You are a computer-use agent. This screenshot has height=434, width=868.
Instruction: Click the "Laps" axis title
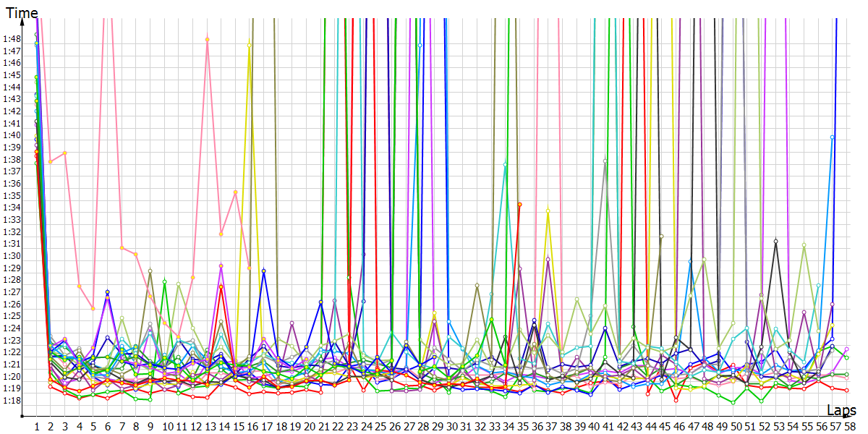[842, 409]
